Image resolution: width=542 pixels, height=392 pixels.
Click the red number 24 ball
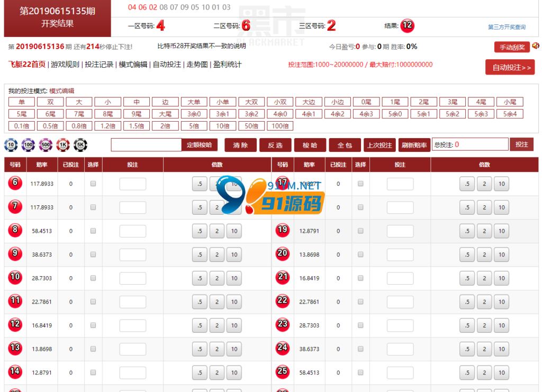pyautogui.click(x=283, y=348)
